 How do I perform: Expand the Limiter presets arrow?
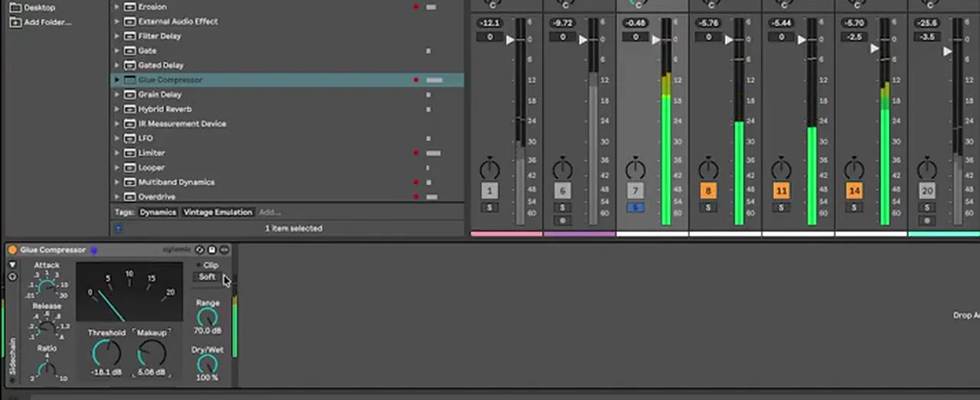(117, 152)
